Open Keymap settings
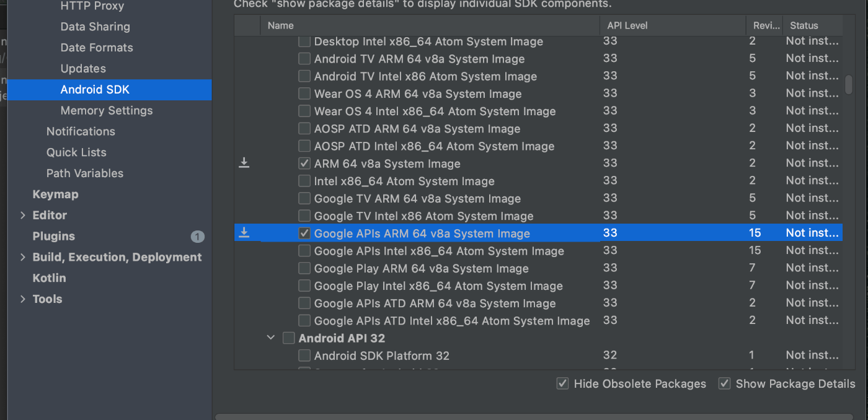This screenshot has width=868, height=420. (55, 194)
